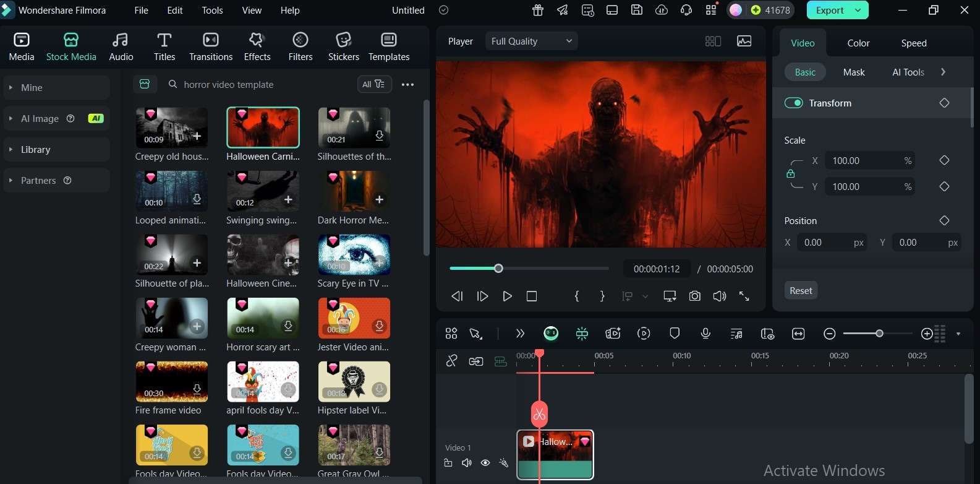Hide Video 1 track with eye icon
This screenshot has width=980, height=484.
coord(485,463)
